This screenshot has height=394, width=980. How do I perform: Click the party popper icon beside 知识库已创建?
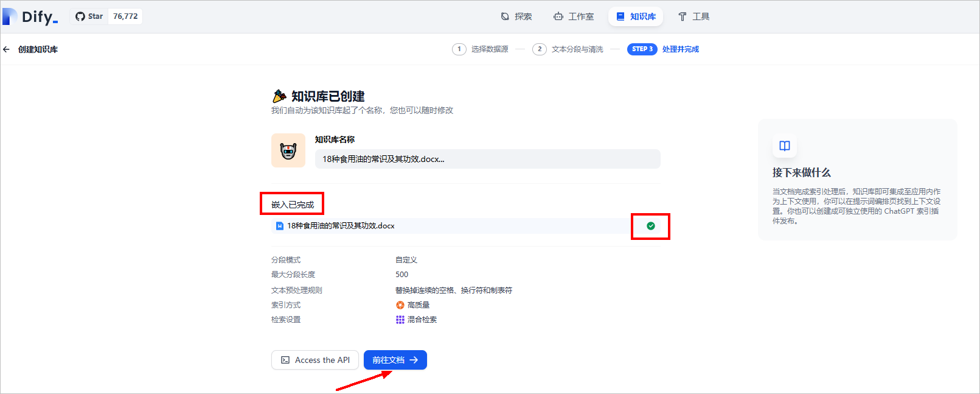(279, 96)
